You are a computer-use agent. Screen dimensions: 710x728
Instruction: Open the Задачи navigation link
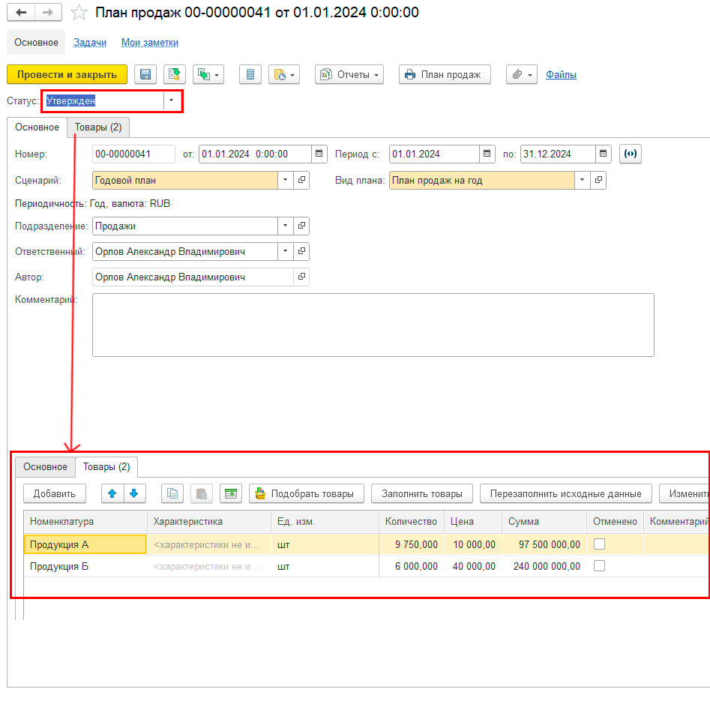[x=90, y=43]
